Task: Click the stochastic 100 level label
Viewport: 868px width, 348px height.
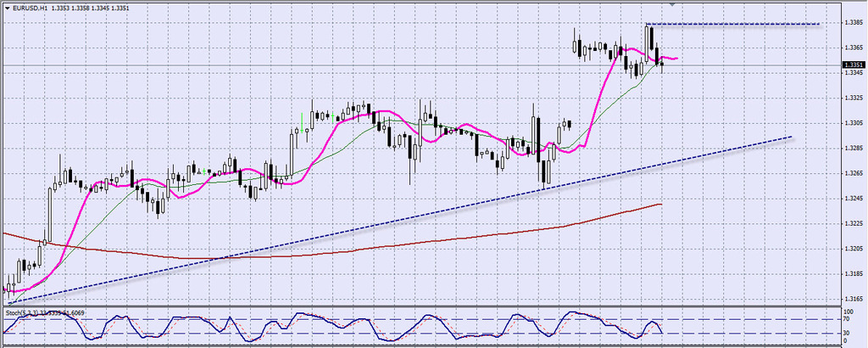Action: [849, 312]
